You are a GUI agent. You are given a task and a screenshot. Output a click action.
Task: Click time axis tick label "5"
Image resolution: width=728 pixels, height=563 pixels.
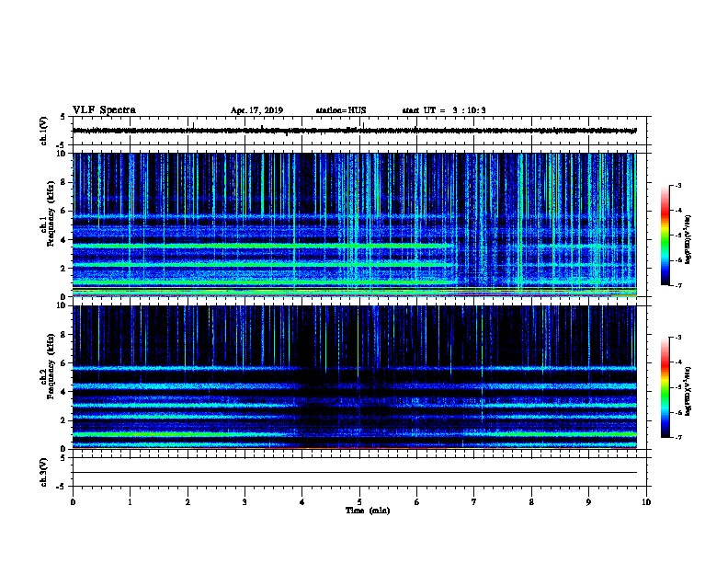point(359,501)
